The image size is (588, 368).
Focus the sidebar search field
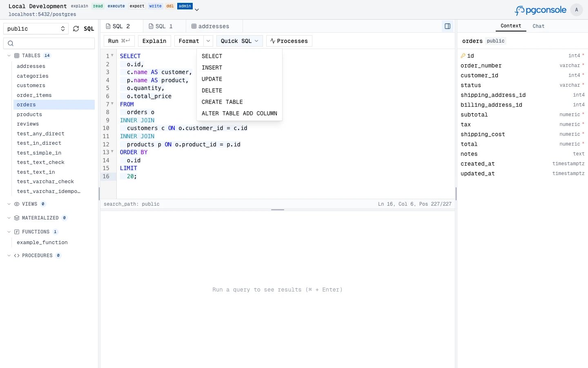(x=49, y=43)
